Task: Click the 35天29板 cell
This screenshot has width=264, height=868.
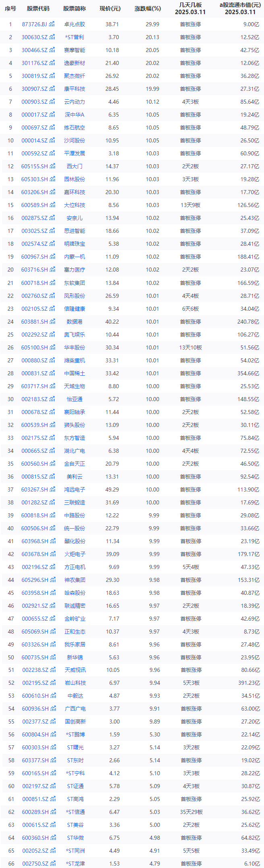Action: point(191,812)
